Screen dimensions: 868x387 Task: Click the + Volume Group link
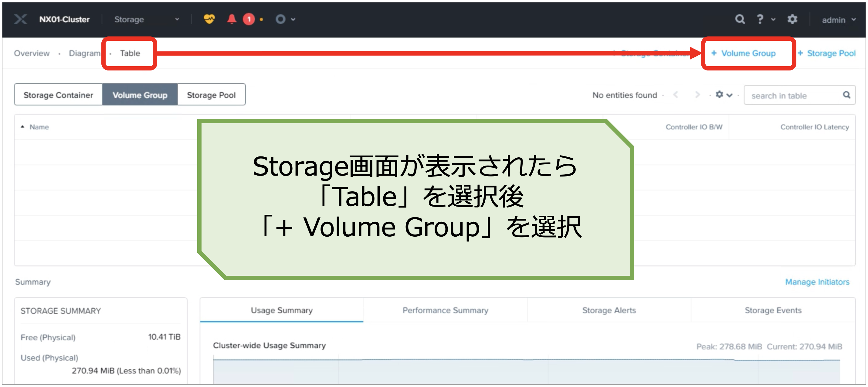pos(743,53)
